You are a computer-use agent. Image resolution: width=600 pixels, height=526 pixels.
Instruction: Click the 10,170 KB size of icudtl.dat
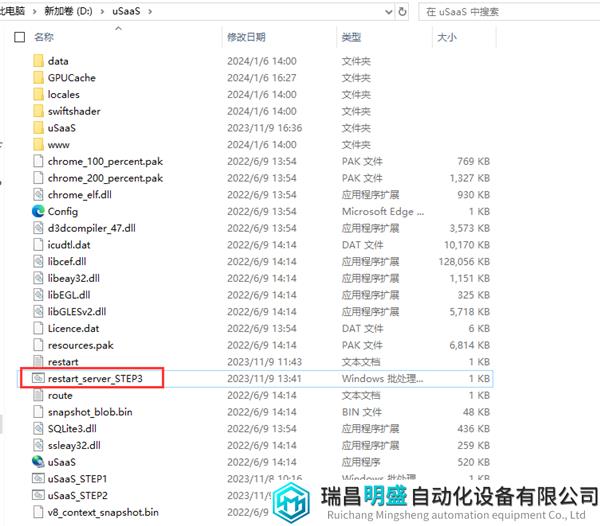pyautogui.click(x=467, y=245)
